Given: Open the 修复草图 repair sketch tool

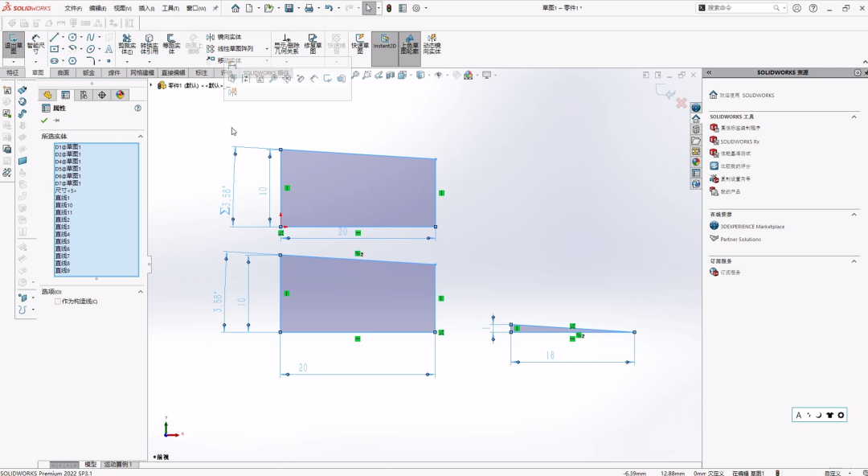Looking at the screenshot, I should point(313,45).
